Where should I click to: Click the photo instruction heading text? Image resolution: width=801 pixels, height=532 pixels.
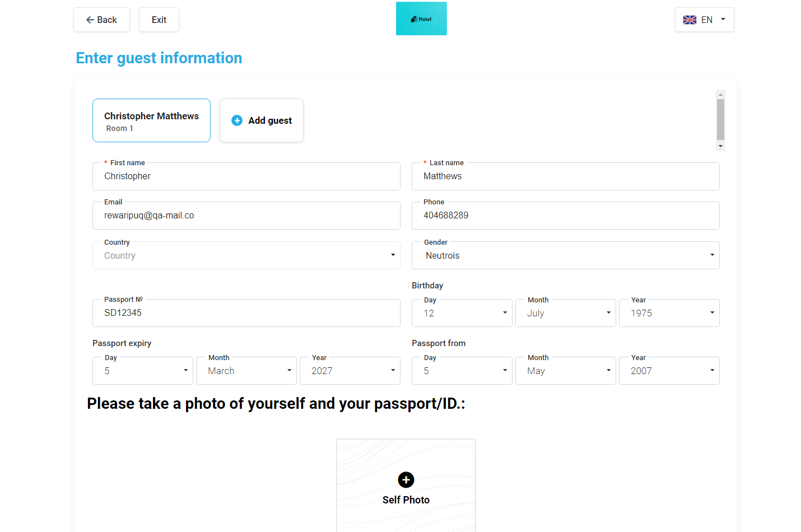tap(276, 404)
